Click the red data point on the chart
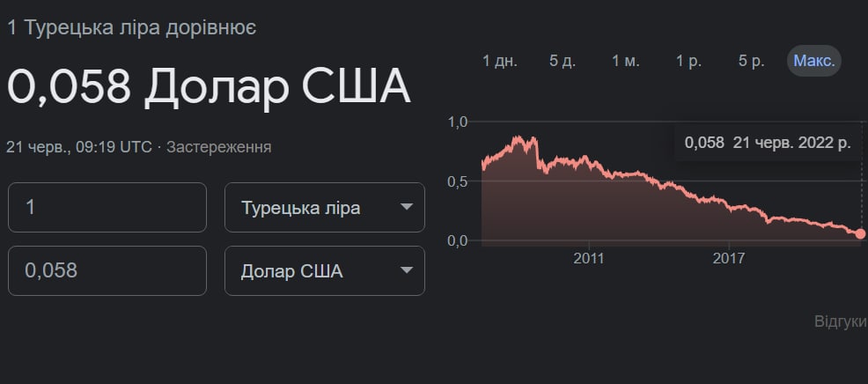Image resolution: width=868 pixels, height=384 pixels. pyautogui.click(x=860, y=233)
